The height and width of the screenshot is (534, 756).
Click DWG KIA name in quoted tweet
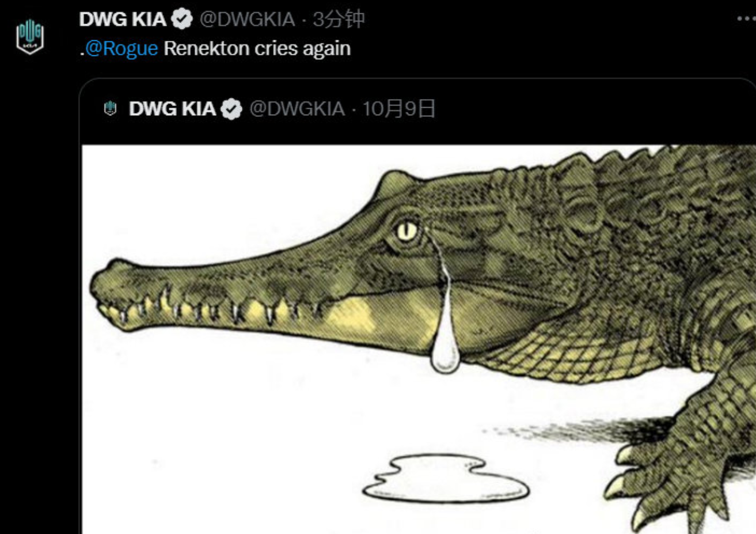pyautogui.click(x=172, y=108)
